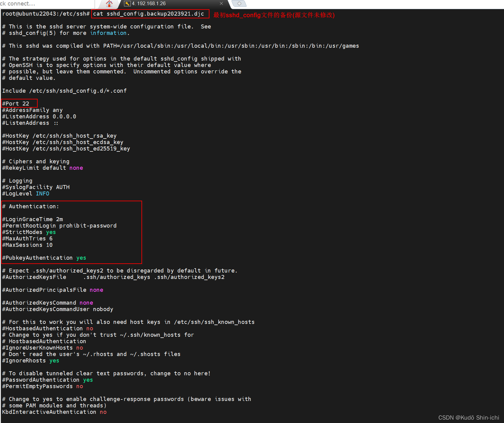Close the 192.168.1.26 session tab
504x423 pixels.
pos(221,4)
